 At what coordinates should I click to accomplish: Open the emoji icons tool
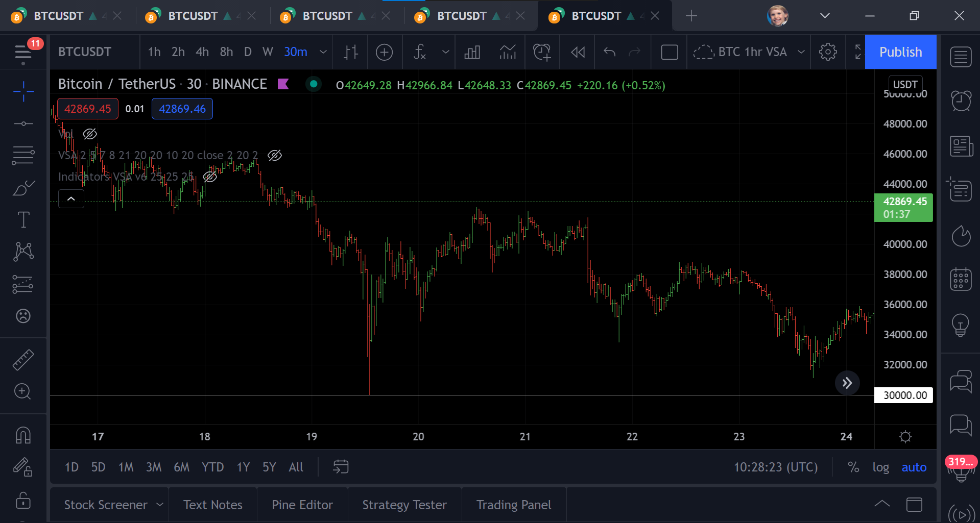[x=23, y=316]
